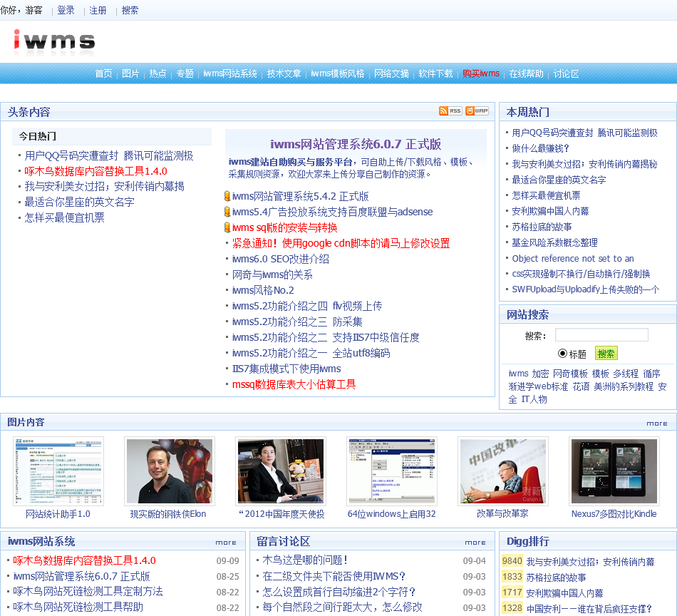Open forum post 在二级文件夹下能否使用IWMS?
This screenshot has width=677, height=616.
coord(334,576)
